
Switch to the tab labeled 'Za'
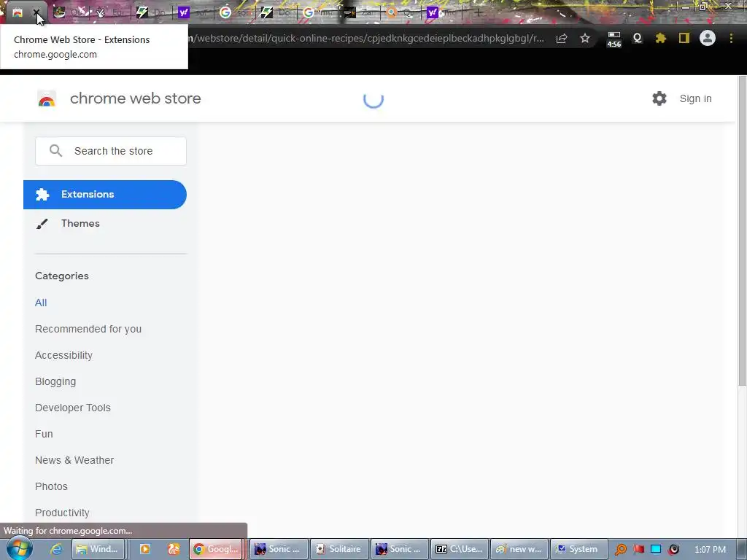tap(359, 13)
